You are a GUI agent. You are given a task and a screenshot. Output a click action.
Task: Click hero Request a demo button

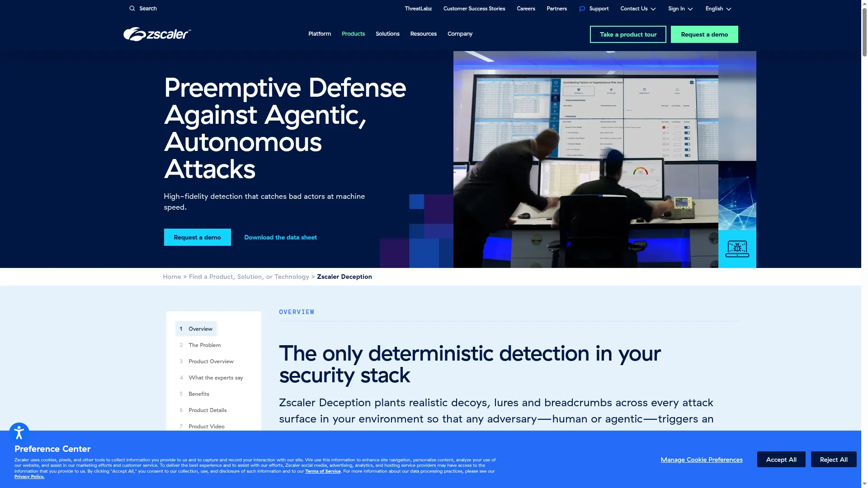pyautogui.click(x=197, y=237)
